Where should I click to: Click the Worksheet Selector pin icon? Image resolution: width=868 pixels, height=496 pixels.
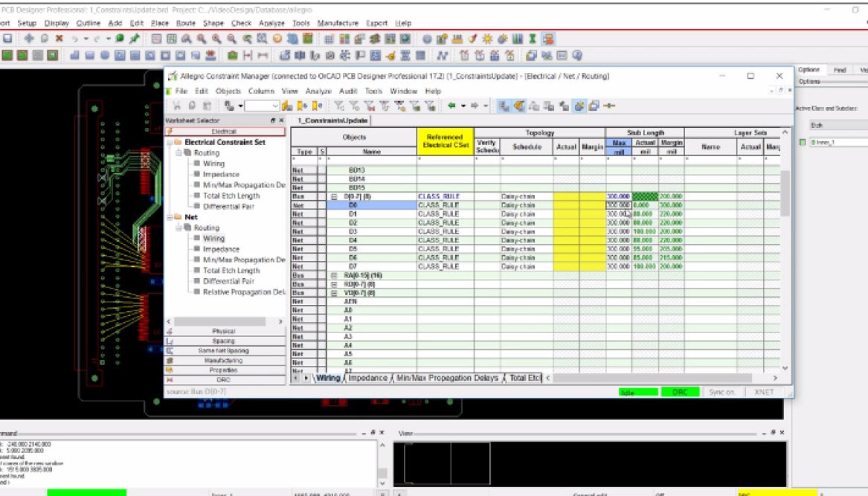pos(272,120)
